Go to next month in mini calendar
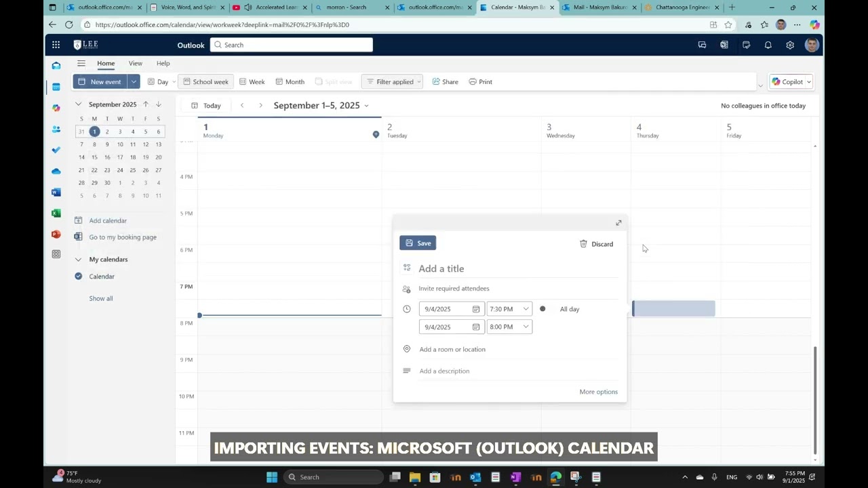Image resolution: width=868 pixels, height=488 pixels. tap(158, 104)
